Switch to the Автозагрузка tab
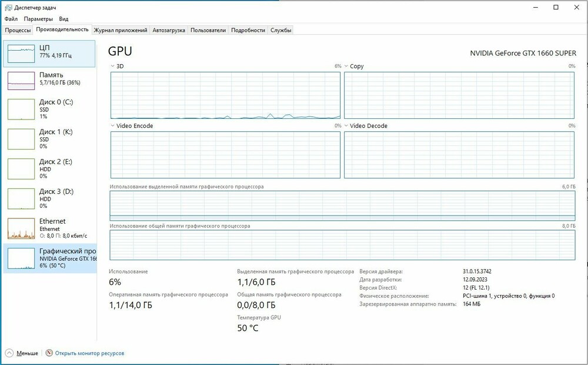Image resolution: width=588 pixels, height=365 pixels. pyautogui.click(x=168, y=30)
